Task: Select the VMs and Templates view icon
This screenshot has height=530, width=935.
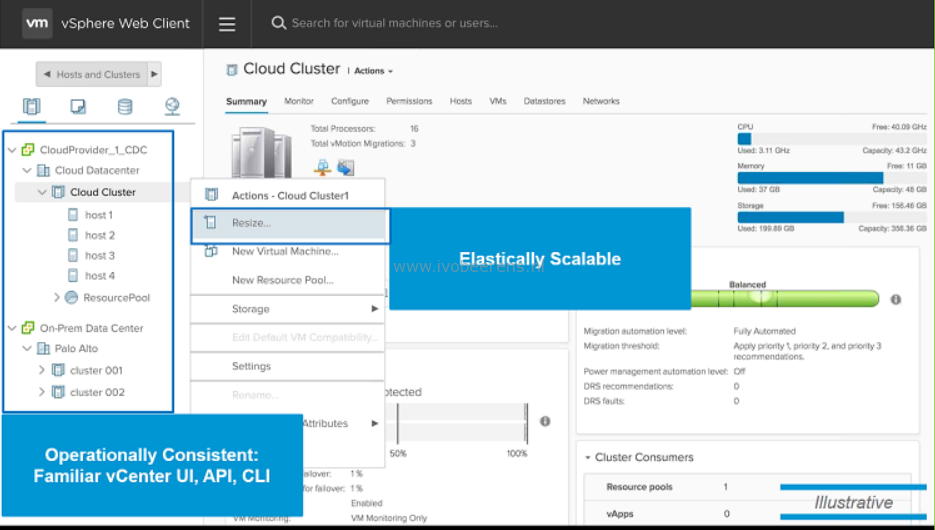Action: click(78, 107)
